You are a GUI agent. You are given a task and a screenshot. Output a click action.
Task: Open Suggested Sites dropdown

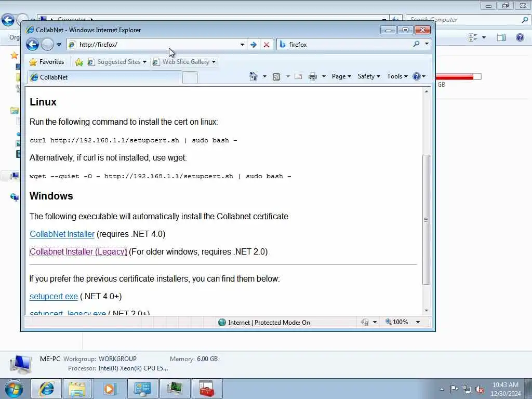click(117, 62)
